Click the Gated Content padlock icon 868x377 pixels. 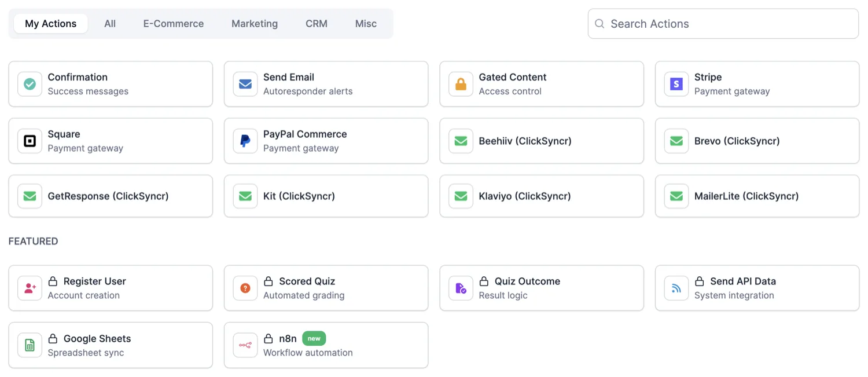(461, 84)
